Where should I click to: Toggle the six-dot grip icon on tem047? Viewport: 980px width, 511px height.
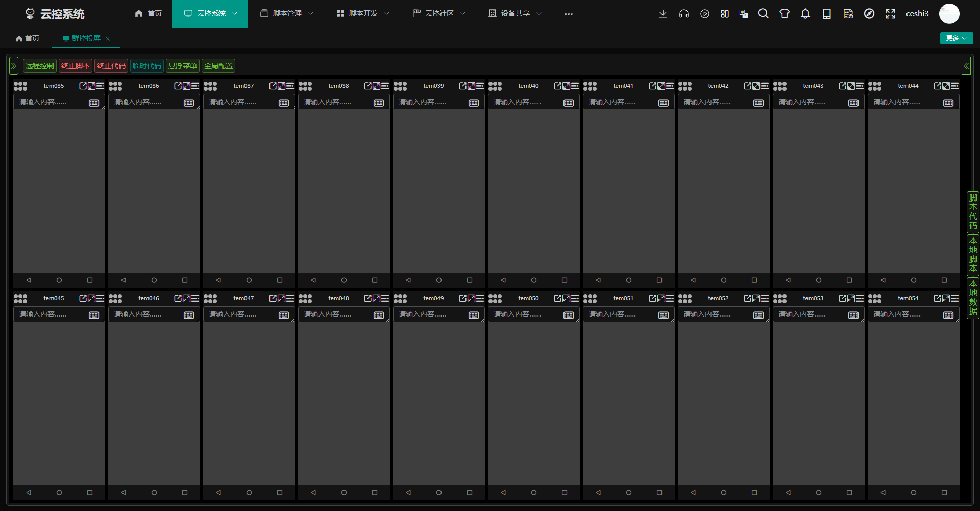(210, 298)
